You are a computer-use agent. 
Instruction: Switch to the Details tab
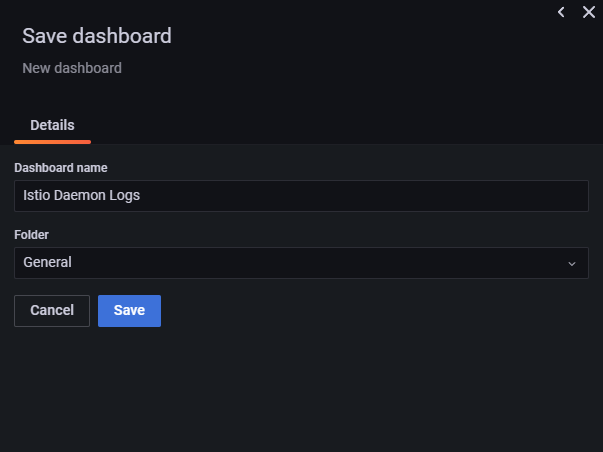click(52, 125)
